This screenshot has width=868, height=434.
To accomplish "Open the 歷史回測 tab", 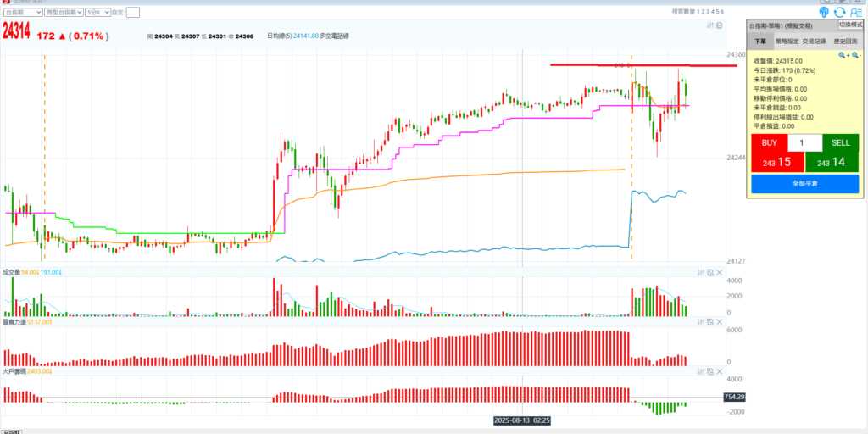I will 845,41.
